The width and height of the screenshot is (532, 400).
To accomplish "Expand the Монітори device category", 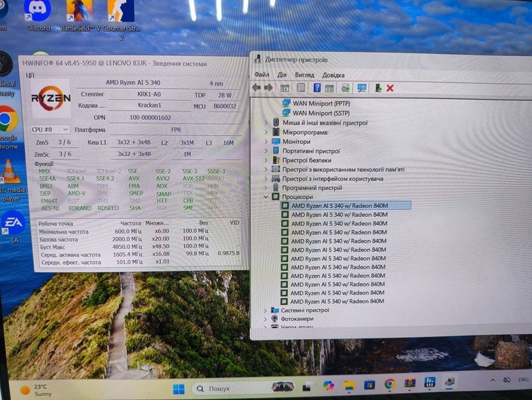I will 266,141.
